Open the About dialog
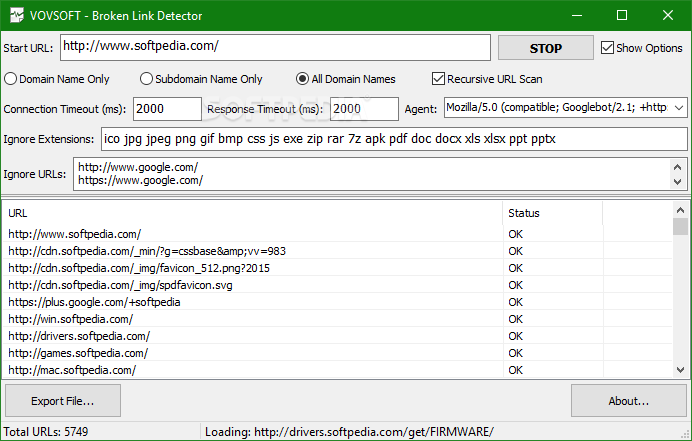Viewport: 692px width, 441px height. 628,401
